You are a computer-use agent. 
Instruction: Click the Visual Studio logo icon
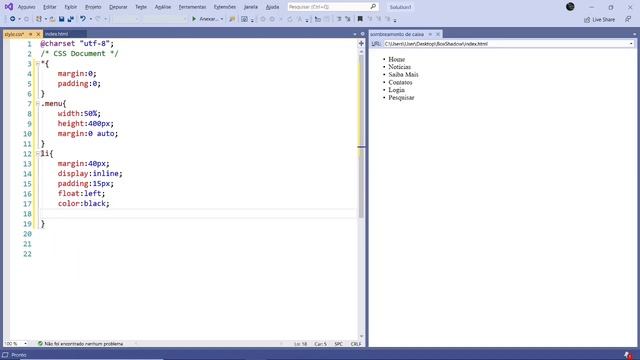[x=9, y=7]
